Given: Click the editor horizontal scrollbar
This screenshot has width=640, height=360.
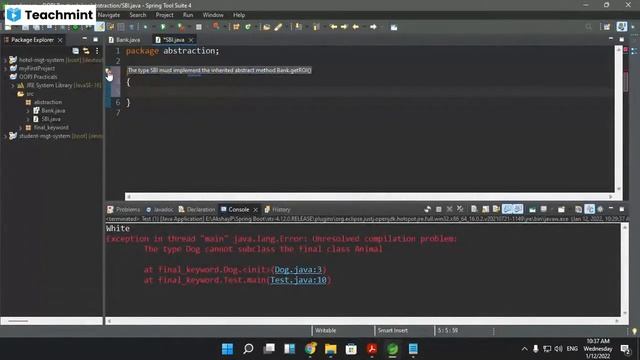Looking at the screenshot, I should (369, 197).
